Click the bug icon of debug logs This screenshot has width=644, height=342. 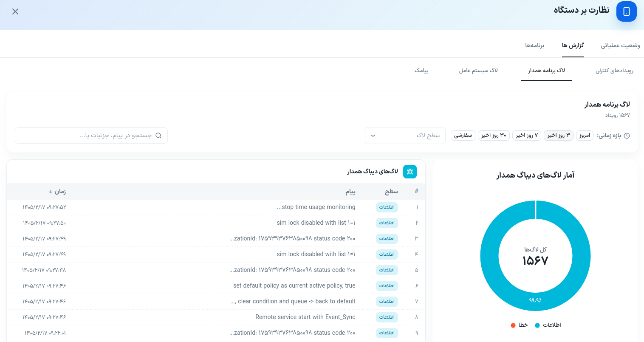(410, 172)
